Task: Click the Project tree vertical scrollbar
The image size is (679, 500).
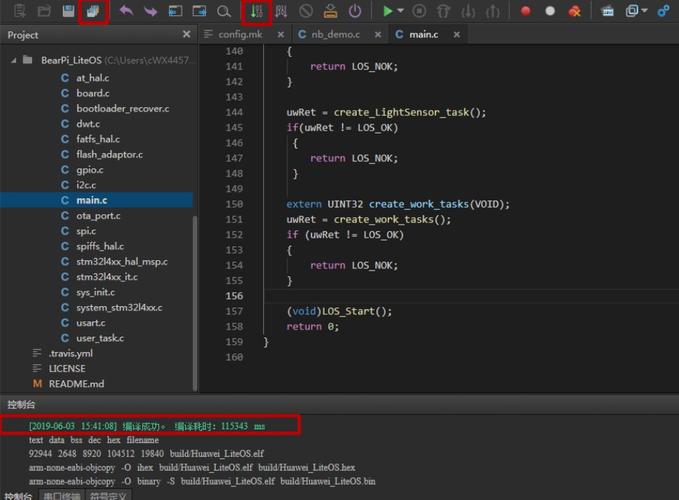Action: click(194, 303)
